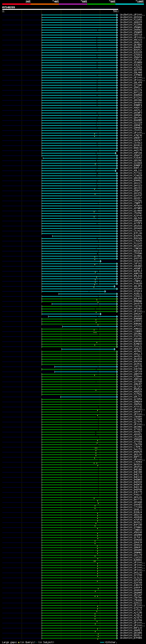This screenshot has height=644, width=146.
Task: Click the UniRef100_P26791 label
Action: click(x=131, y=337)
